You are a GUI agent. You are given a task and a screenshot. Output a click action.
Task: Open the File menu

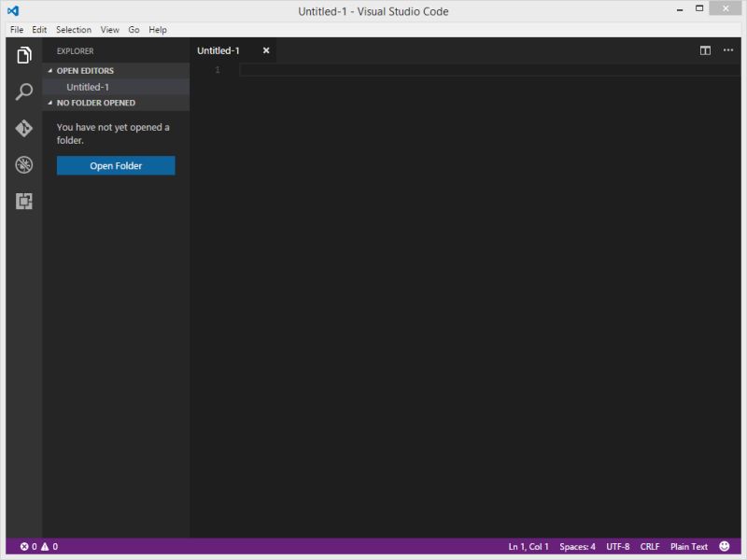click(15, 29)
